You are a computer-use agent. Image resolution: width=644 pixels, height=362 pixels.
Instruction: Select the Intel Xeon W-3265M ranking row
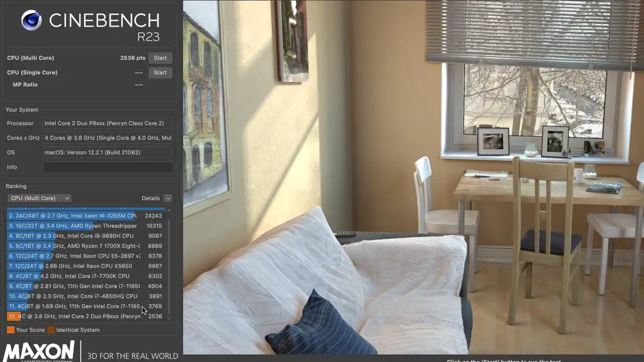point(86,216)
